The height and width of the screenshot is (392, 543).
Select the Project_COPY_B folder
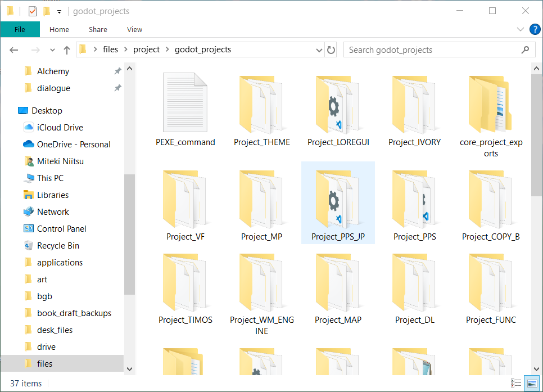[491, 205]
